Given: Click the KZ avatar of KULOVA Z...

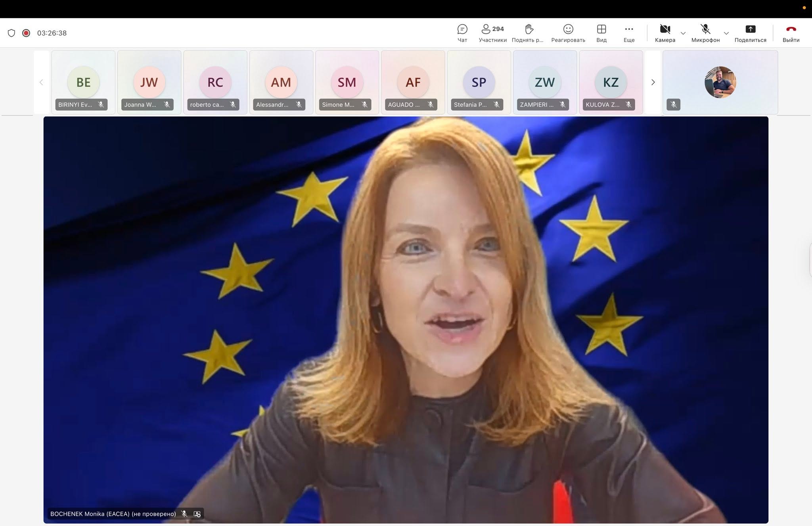Looking at the screenshot, I should tap(611, 82).
